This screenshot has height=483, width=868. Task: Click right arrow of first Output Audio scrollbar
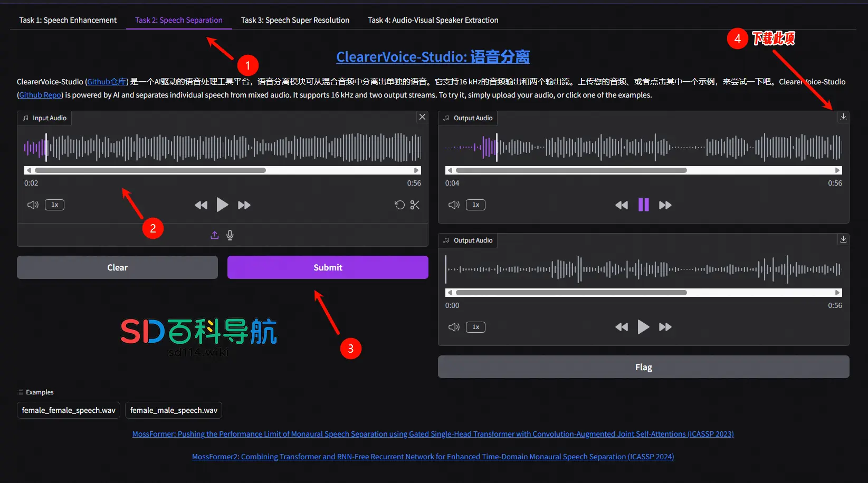[x=837, y=170]
